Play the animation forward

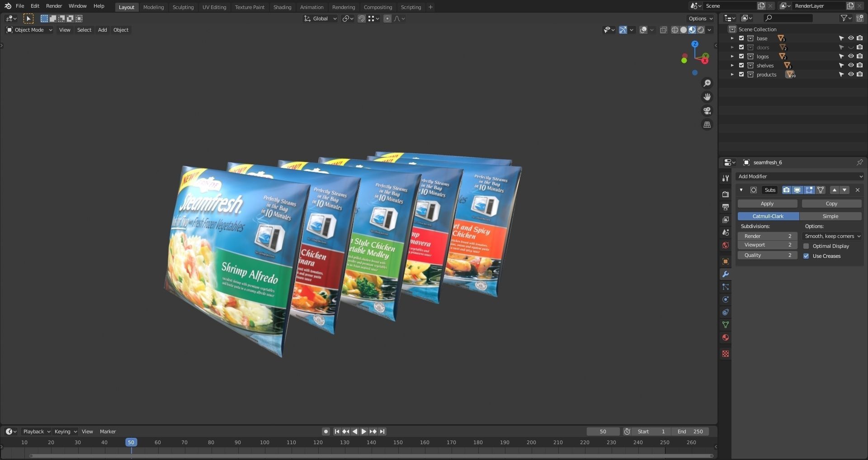tap(364, 432)
